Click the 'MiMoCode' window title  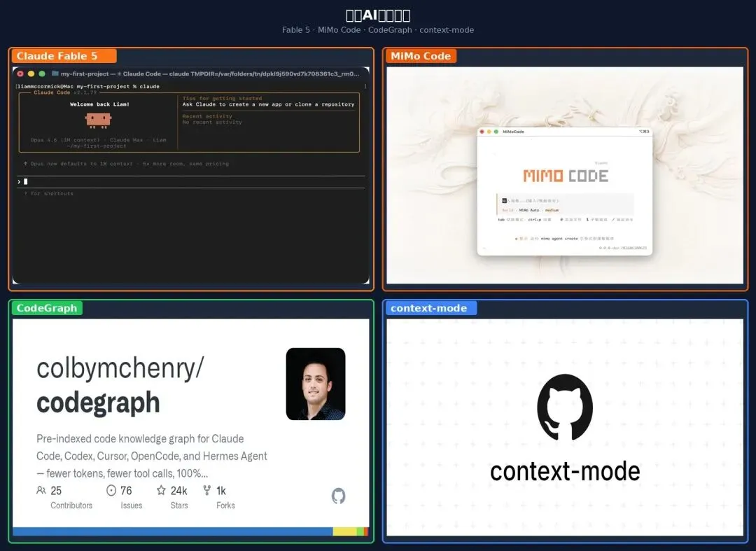click(x=513, y=132)
